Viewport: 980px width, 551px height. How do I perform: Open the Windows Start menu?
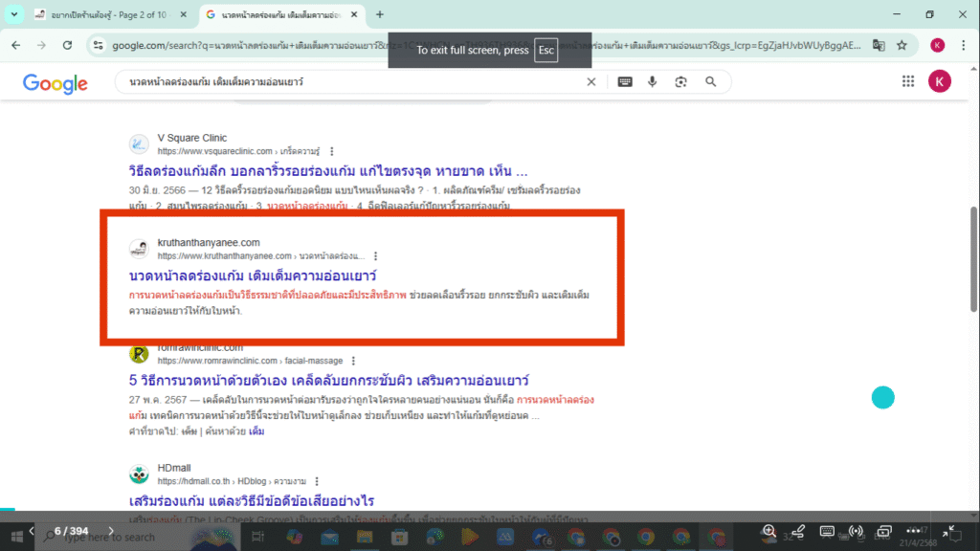pos(19,537)
